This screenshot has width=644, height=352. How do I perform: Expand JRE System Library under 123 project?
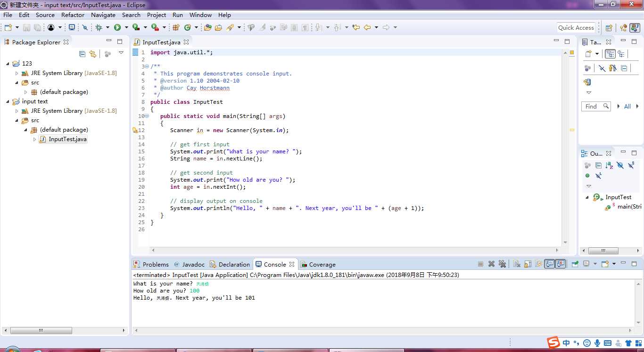click(17, 73)
